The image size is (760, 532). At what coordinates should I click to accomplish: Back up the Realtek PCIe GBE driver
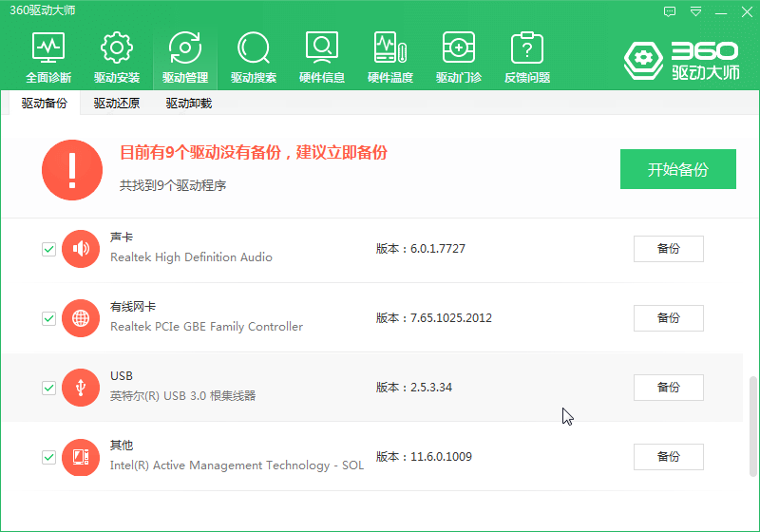(x=668, y=318)
